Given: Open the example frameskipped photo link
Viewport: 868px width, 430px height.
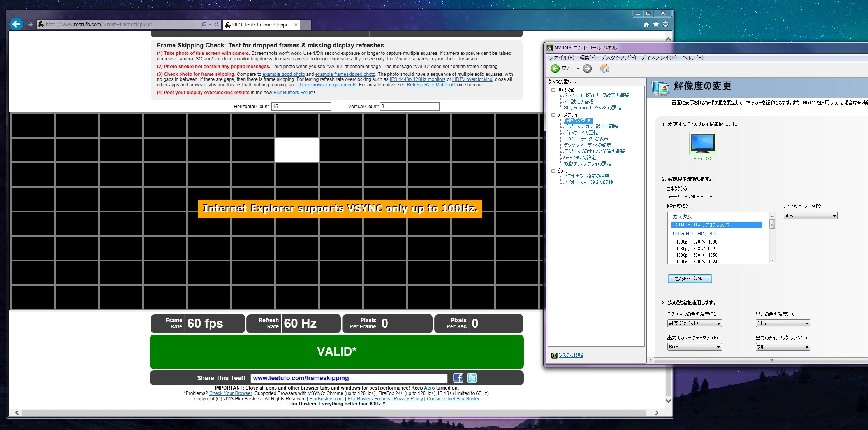Looking at the screenshot, I should [x=345, y=74].
